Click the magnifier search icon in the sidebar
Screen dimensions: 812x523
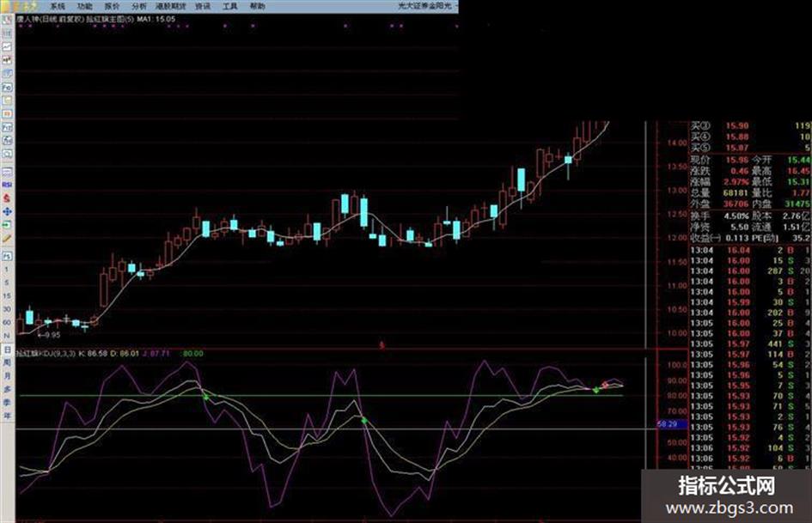tap(7, 155)
